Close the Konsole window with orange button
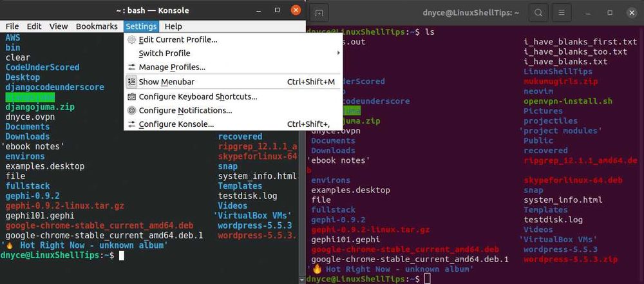Screen dimensions: 644x284 click(296, 10)
